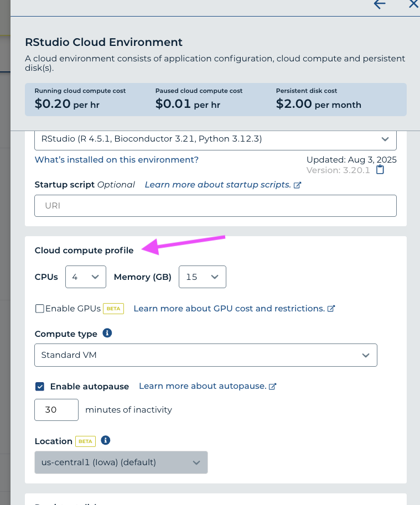This screenshot has width=420, height=505.
Task: Click the autopause minutes input field
Action: click(x=56, y=410)
